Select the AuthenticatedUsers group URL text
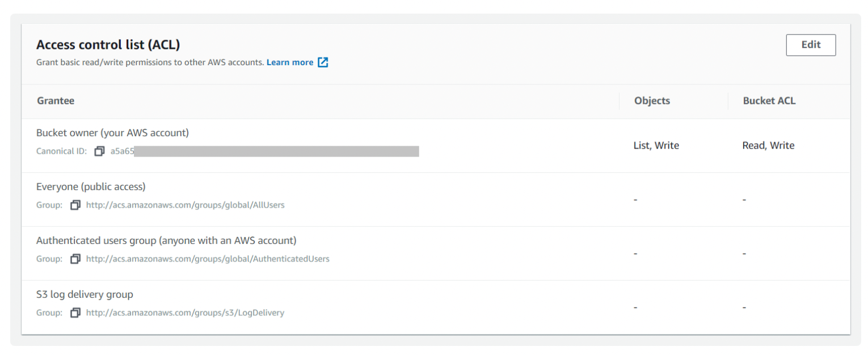Screen dimensions: 868x355 [208, 259]
